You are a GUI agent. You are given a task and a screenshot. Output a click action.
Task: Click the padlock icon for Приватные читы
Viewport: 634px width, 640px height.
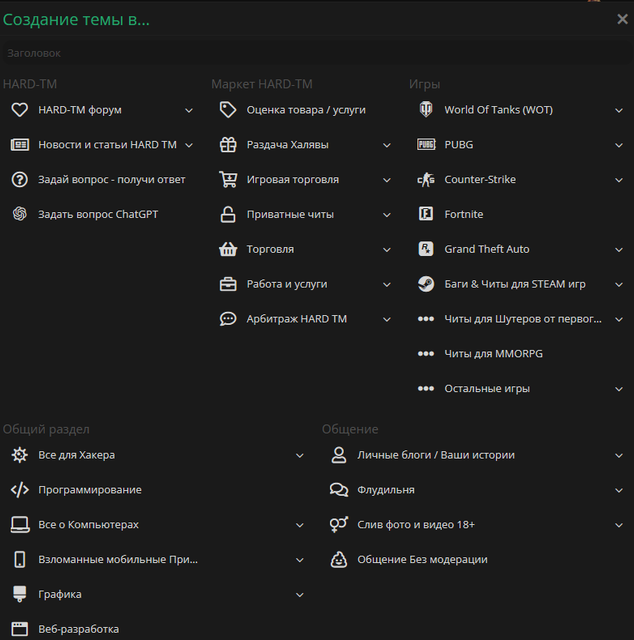tap(228, 214)
